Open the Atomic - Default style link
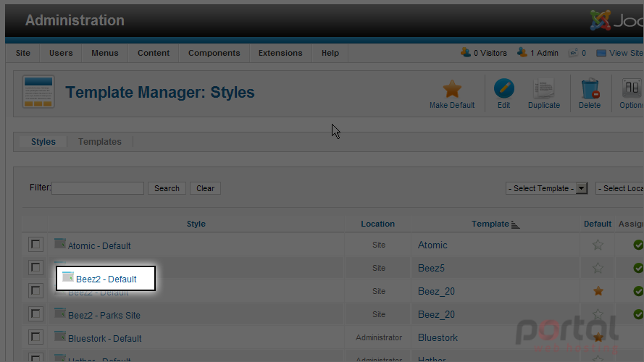Viewport: 644px width, 362px height. click(99, 246)
